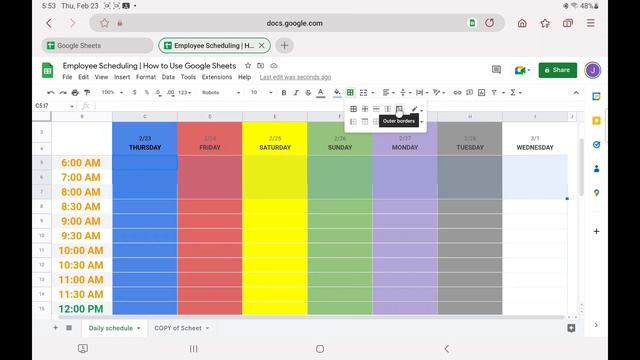Open the Extensions menu
This screenshot has height=360, width=640.
[x=217, y=77]
